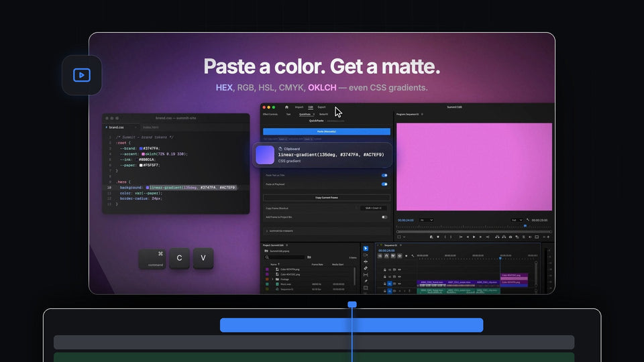Click the --brand #3747FA swatch in editor
This screenshot has width=644, height=362.
tap(141, 149)
